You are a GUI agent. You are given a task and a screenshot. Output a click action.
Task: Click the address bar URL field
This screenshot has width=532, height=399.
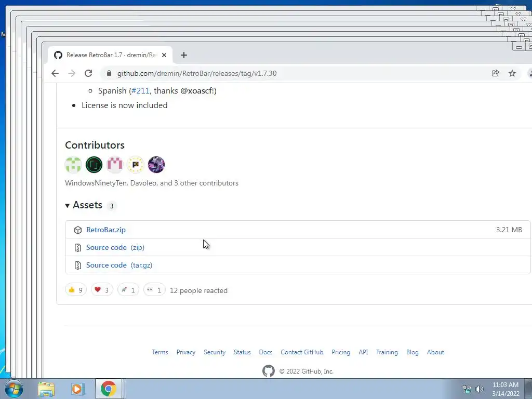point(197,73)
